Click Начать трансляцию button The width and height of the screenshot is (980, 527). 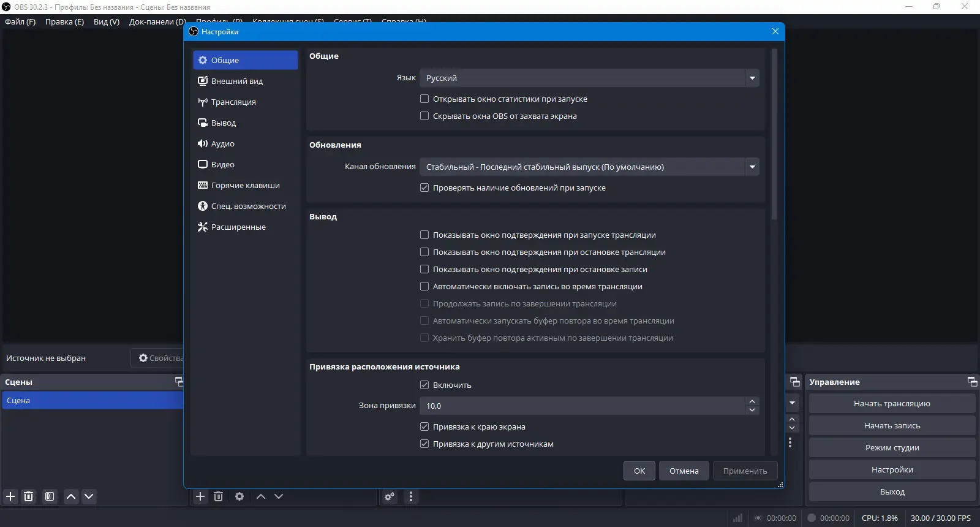[892, 403]
